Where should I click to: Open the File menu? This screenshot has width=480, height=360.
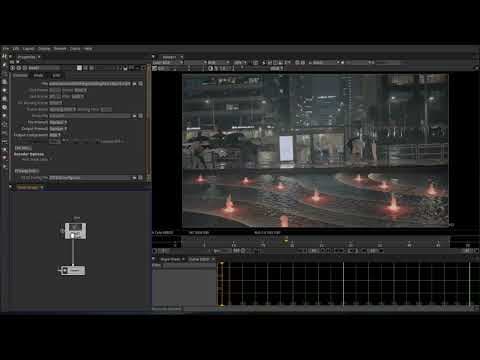point(6,49)
